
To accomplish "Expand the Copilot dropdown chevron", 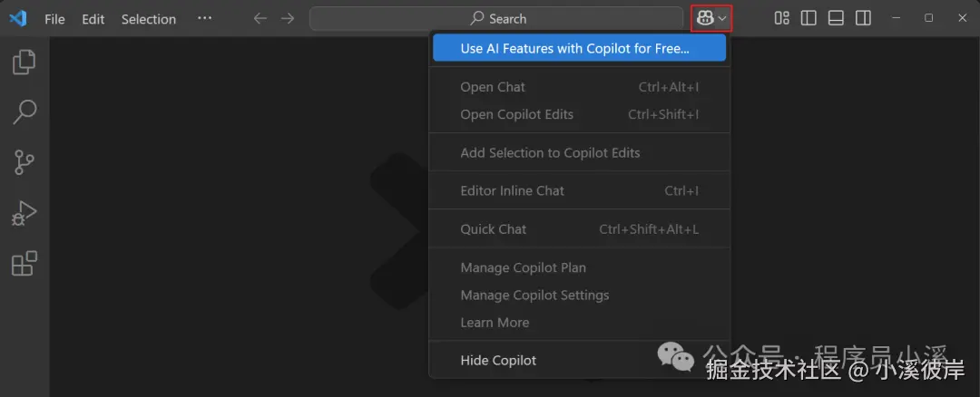I will [x=723, y=18].
